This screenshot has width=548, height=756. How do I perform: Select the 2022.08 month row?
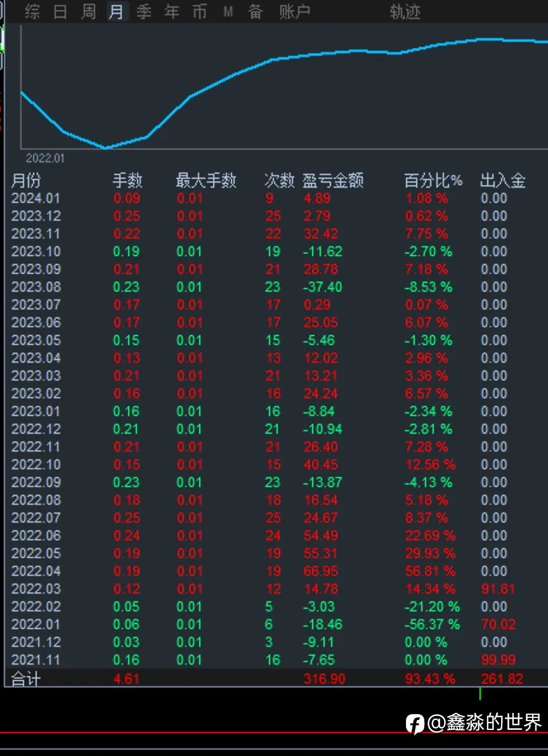[276, 500]
